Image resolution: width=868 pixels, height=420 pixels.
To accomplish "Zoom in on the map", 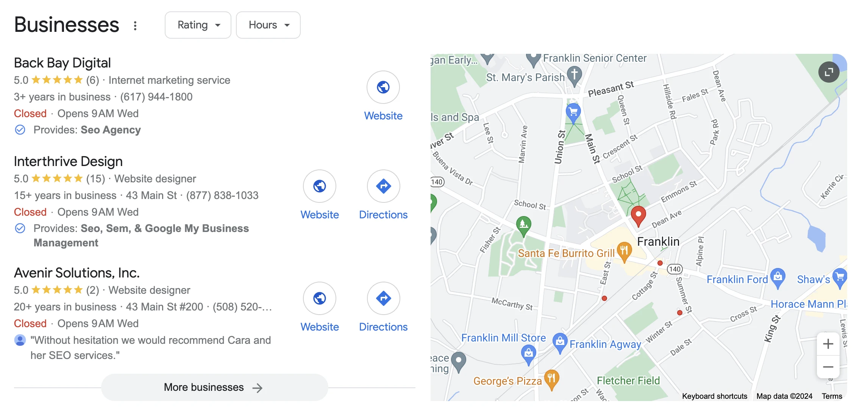I will pos(828,344).
